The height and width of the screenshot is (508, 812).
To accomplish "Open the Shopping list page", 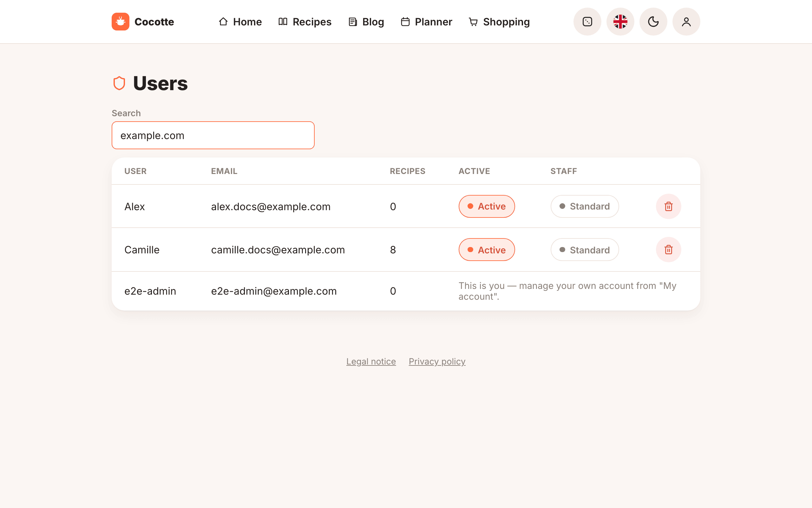I will point(499,22).
